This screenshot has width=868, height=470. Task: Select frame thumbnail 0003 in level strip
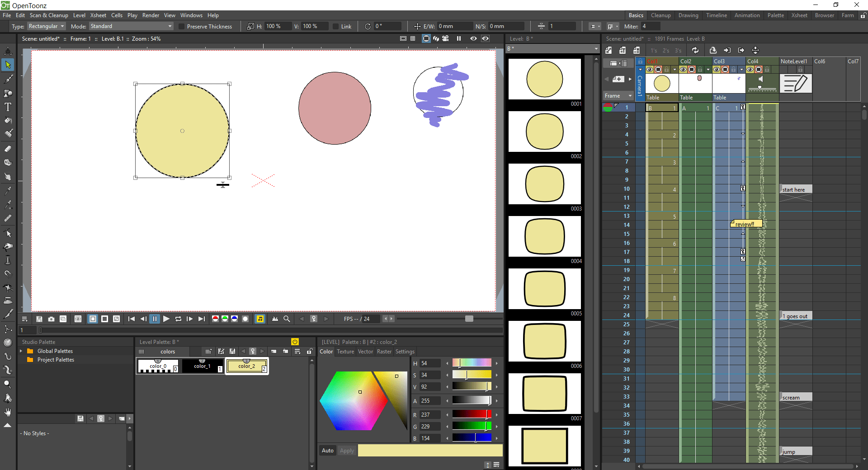(x=544, y=184)
